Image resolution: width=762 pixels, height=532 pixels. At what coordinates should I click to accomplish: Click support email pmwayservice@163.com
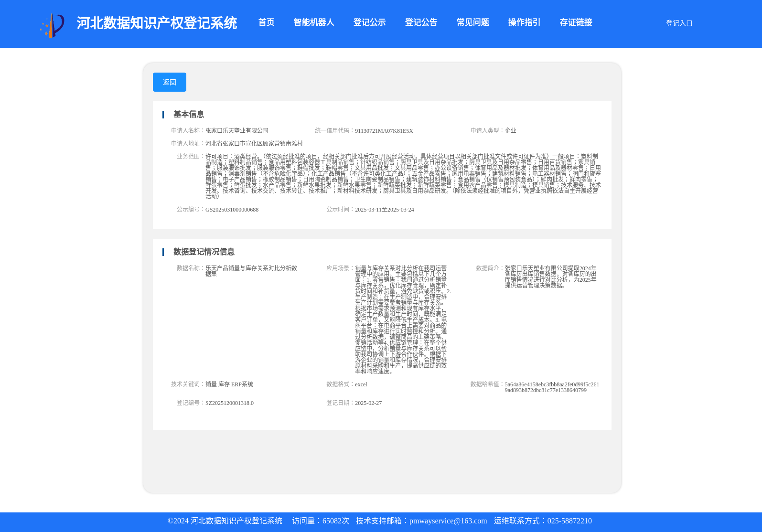pyautogui.click(x=448, y=521)
